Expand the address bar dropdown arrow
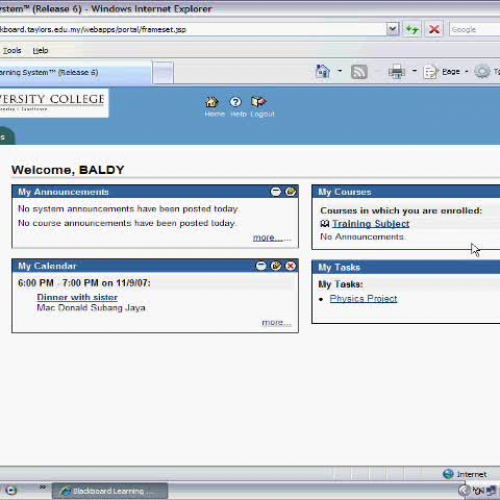This screenshot has width=500, height=500. [393, 29]
